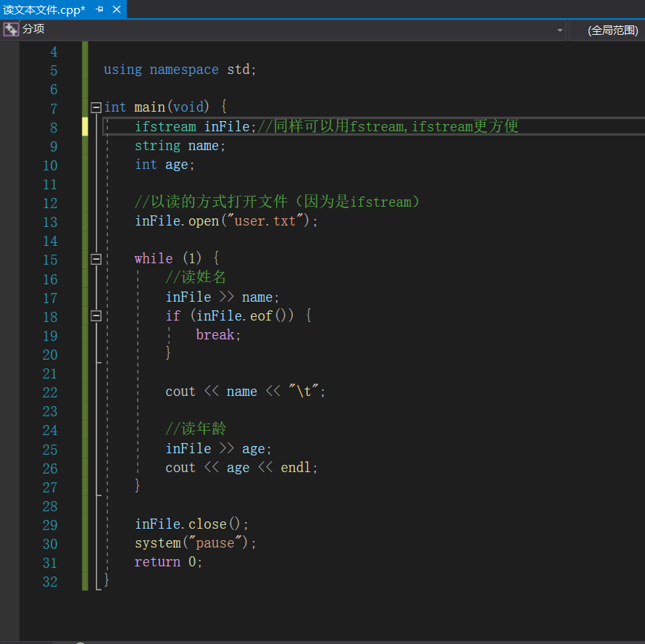Click 'using namespace std;' on line 5
The image size is (645, 644).
180,70
